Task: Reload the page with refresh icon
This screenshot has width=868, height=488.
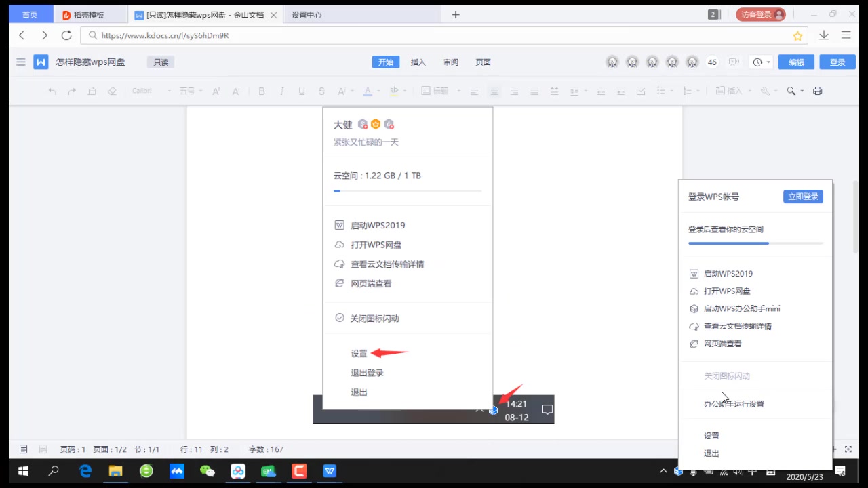Action: tap(66, 35)
